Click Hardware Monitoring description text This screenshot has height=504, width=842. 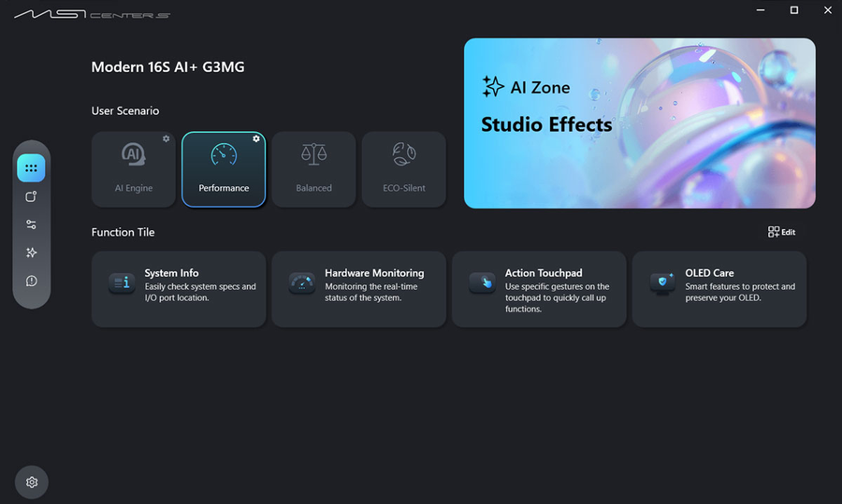click(x=371, y=292)
